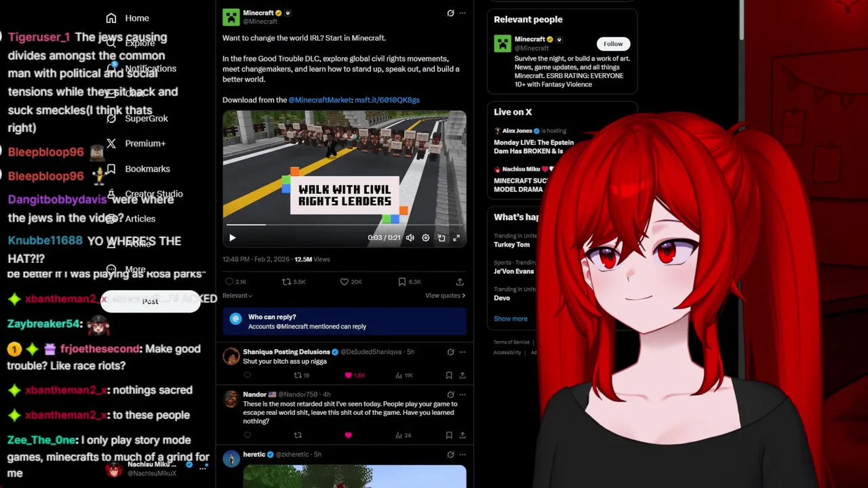The image size is (868, 488).
Task: Open Creator Studio from the sidebar
Action: pyautogui.click(x=153, y=194)
